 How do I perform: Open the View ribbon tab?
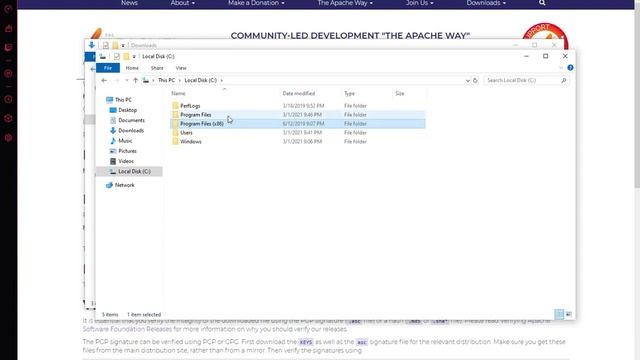coord(181,68)
